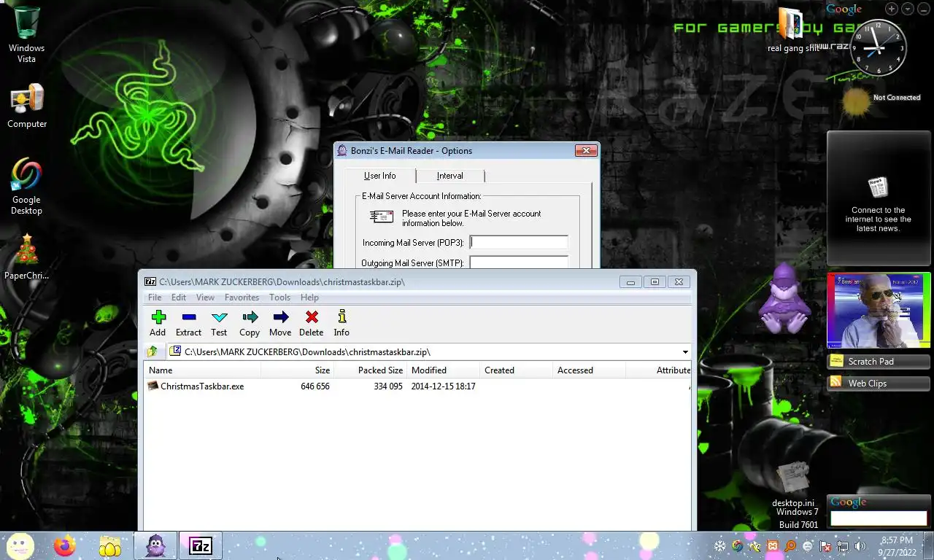The width and height of the screenshot is (934, 560).
Task: Open the Action Center flag tray icon
Action: coord(825,546)
